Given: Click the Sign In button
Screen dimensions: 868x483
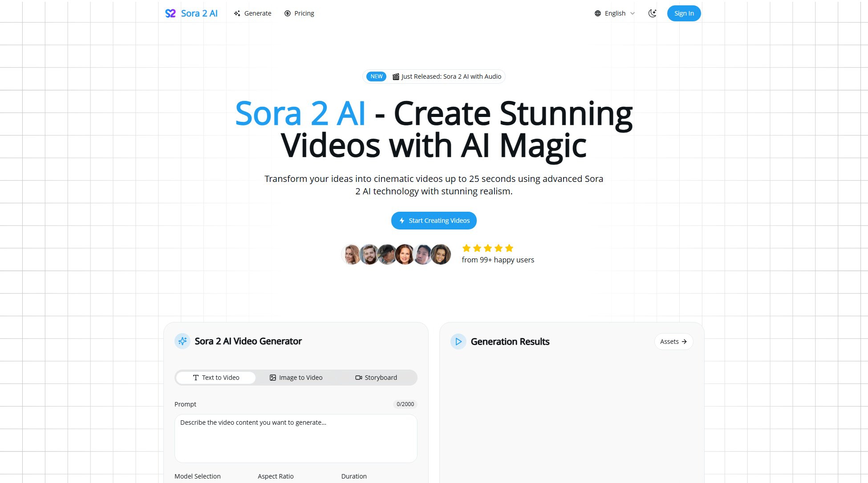Looking at the screenshot, I should (x=684, y=13).
